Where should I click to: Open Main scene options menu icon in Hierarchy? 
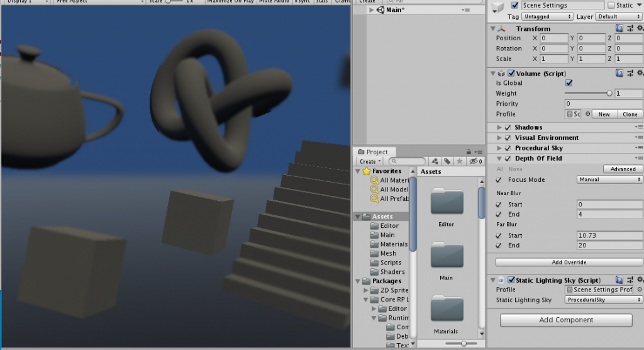[465, 10]
